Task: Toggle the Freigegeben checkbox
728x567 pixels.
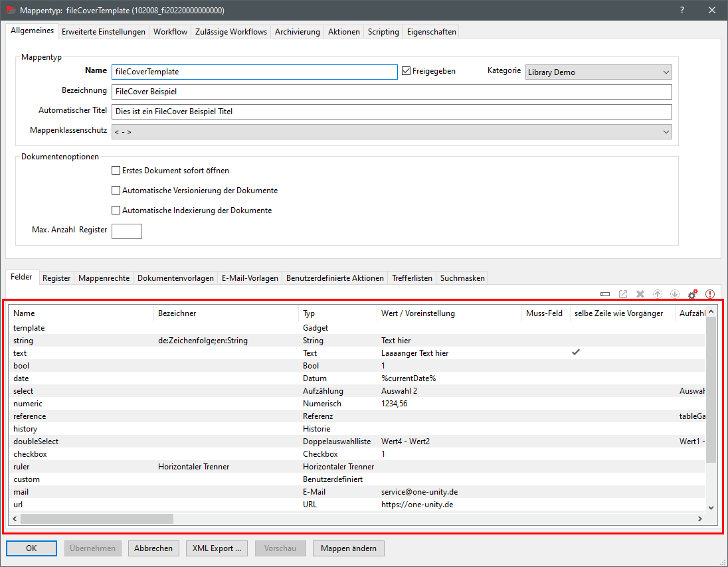Action: point(407,71)
